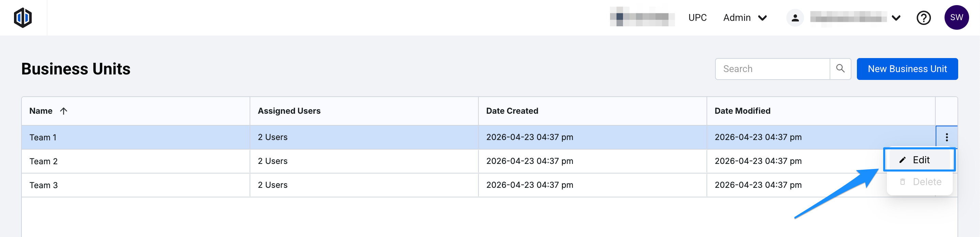Image resolution: width=980 pixels, height=237 pixels.
Task: Focus the Search input field
Action: point(772,69)
